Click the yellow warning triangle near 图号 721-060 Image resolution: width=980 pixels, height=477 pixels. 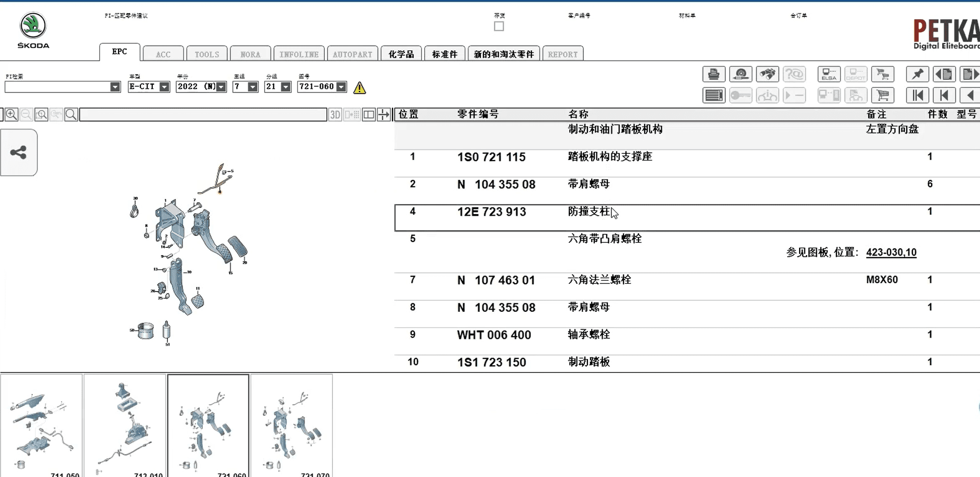pyautogui.click(x=359, y=88)
